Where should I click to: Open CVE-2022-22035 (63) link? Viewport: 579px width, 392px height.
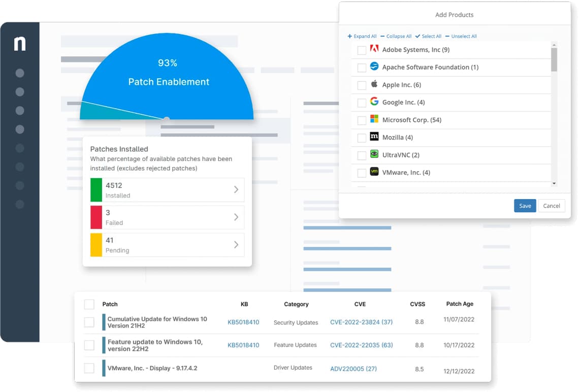point(361,345)
